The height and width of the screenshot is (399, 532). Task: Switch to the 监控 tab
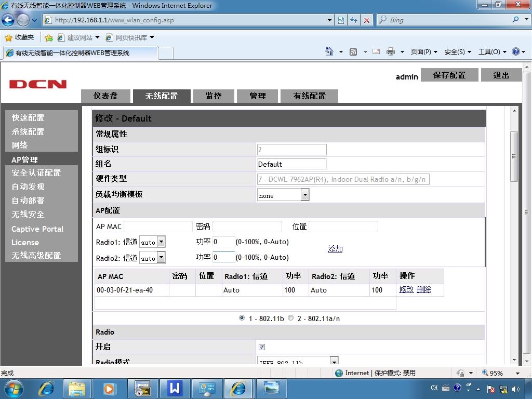[214, 96]
